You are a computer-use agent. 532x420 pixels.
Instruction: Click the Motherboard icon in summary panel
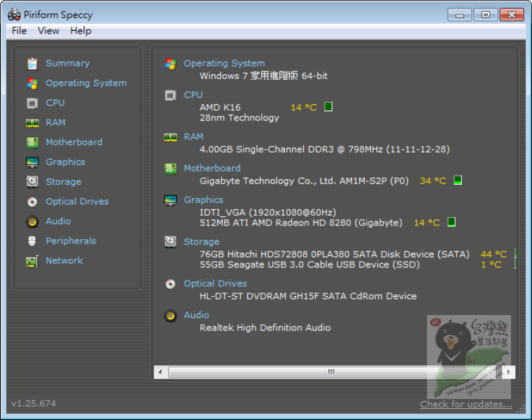point(170,169)
